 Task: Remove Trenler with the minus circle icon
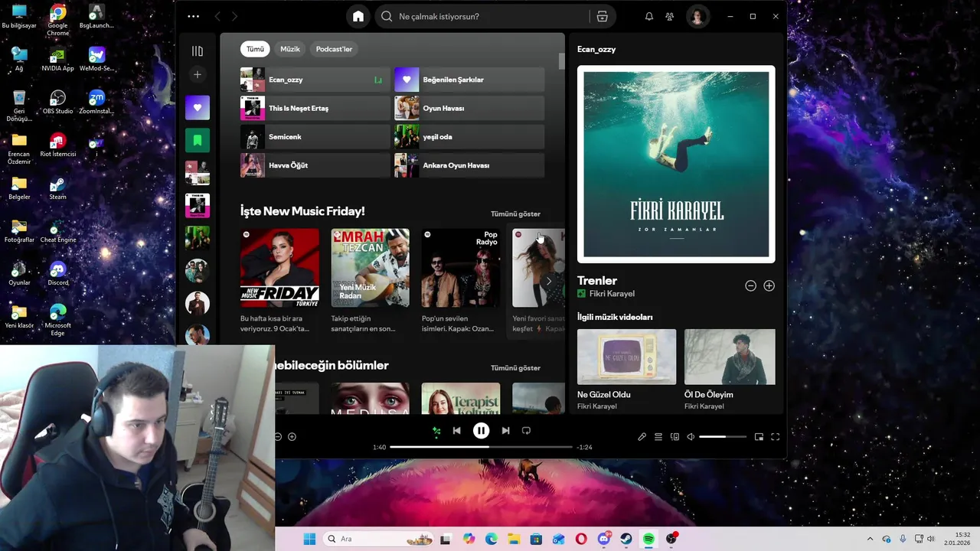[750, 285]
